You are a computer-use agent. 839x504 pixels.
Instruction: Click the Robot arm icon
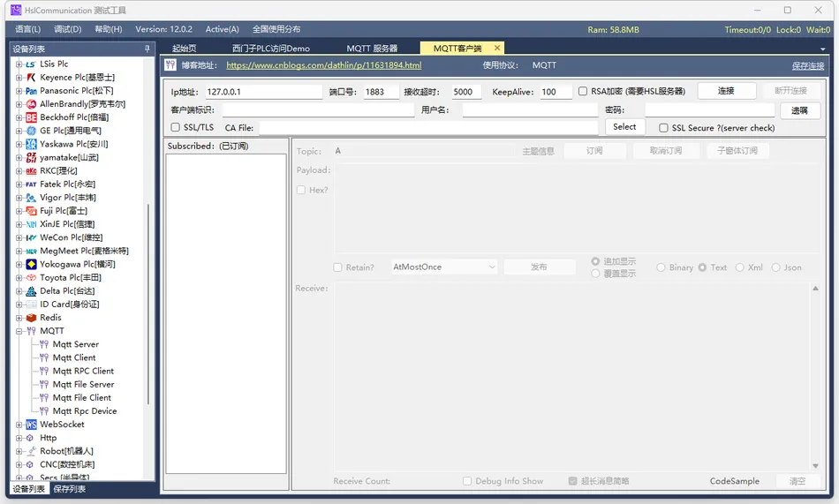[x=31, y=452]
